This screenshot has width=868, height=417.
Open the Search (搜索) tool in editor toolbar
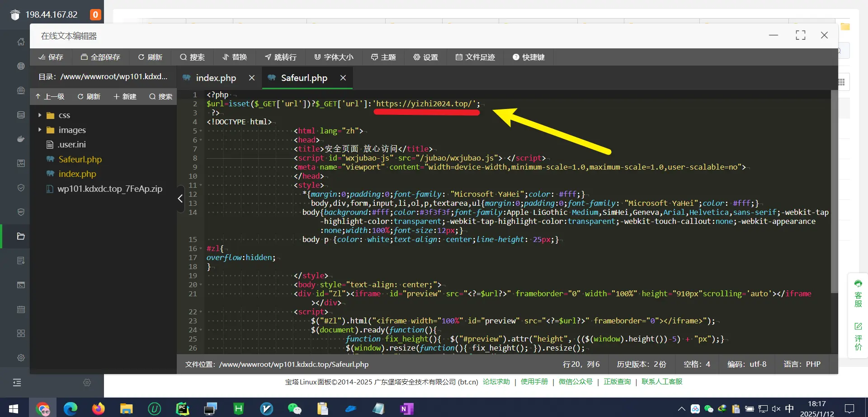click(192, 57)
